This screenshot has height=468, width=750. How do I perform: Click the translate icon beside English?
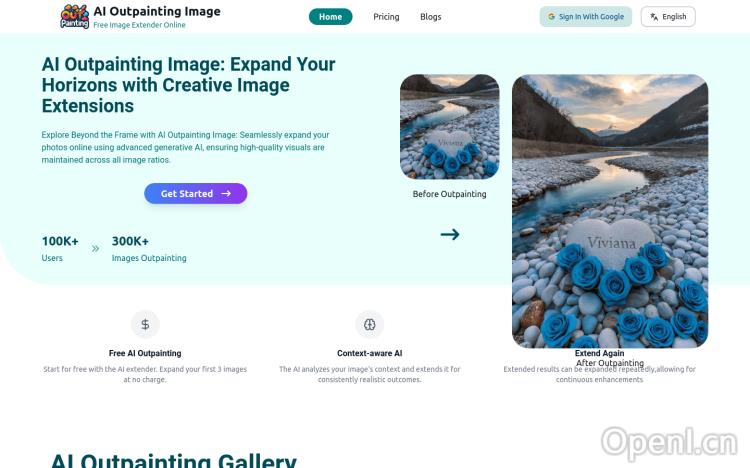point(654,17)
